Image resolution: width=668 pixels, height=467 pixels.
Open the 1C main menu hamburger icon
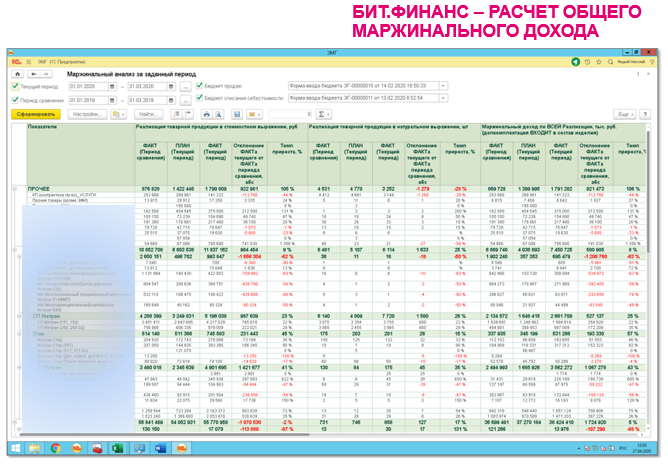click(x=29, y=62)
